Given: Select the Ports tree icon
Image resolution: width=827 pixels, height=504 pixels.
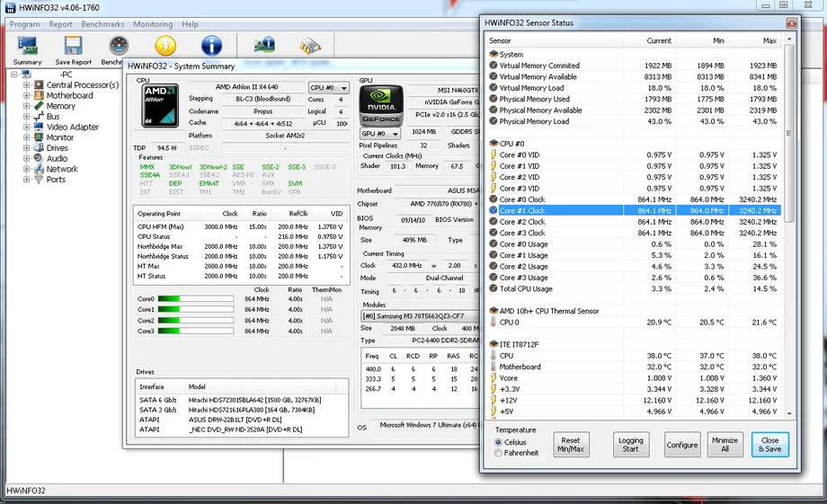Looking at the screenshot, I should [x=39, y=180].
